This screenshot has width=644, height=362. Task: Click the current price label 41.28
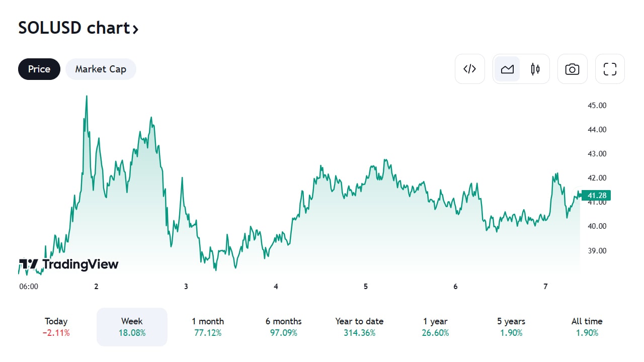pos(596,195)
